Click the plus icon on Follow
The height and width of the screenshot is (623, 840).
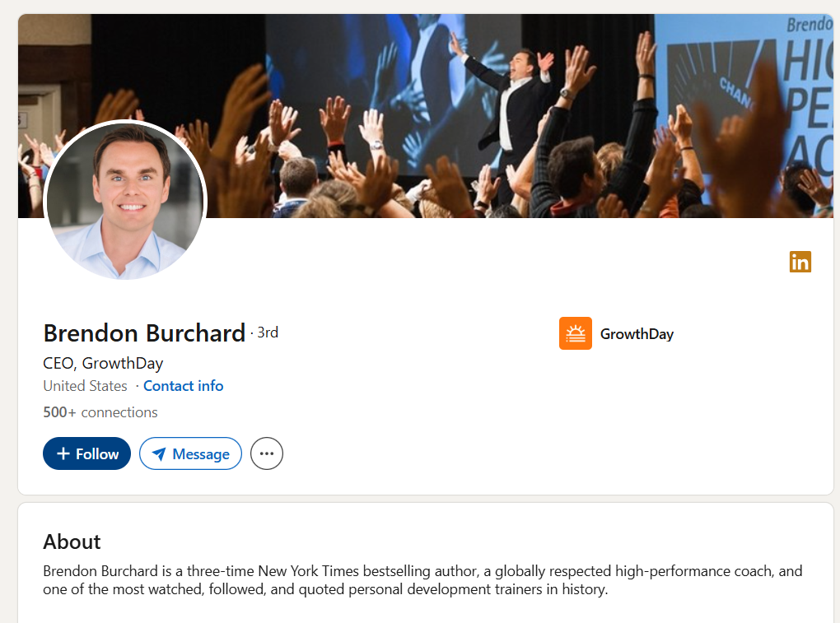(x=63, y=453)
